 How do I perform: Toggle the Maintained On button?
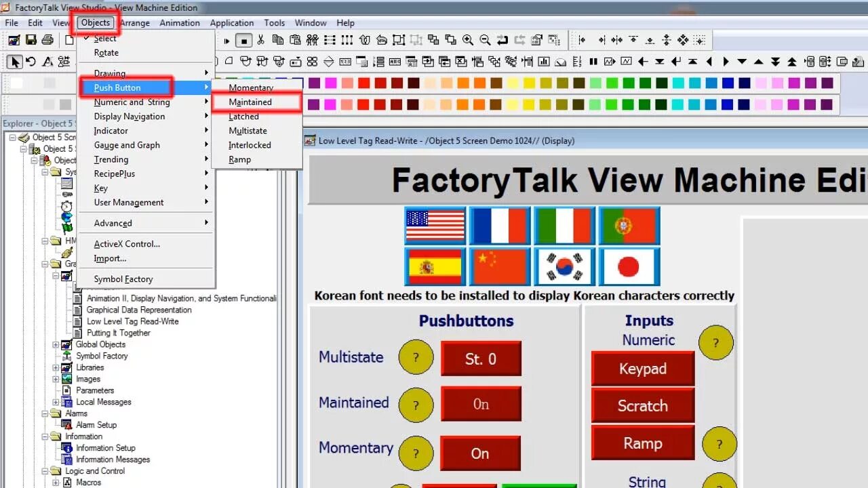tap(481, 404)
